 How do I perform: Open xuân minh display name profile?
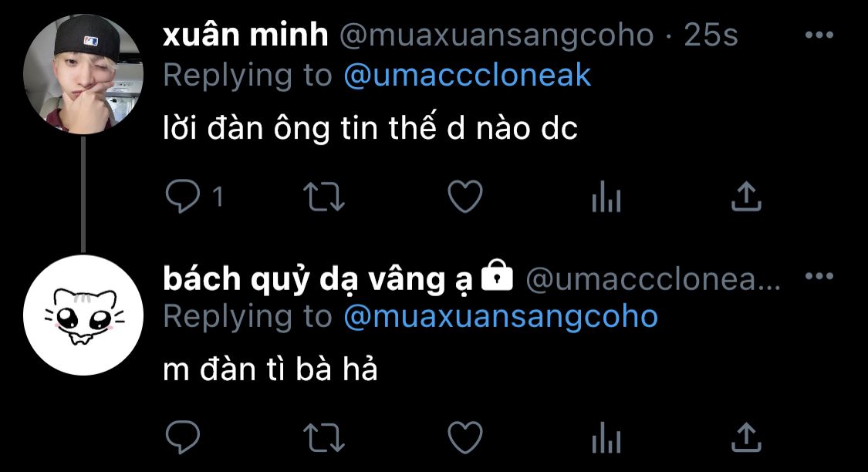coord(246,35)
